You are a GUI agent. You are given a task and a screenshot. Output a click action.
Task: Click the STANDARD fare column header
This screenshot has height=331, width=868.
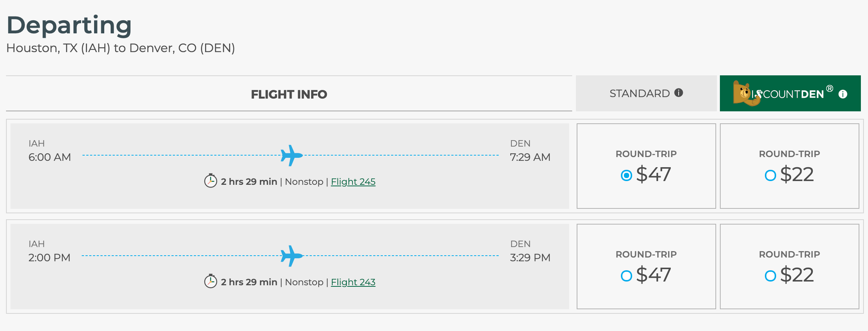(639, 93)
